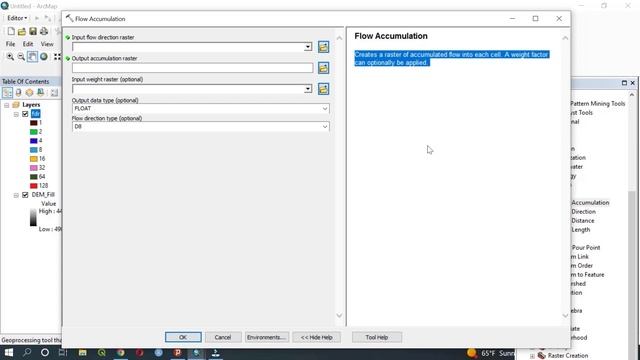The width and height of the screenshot is (640, 360).
Task: Switch TOC to List By Visibility
Action: click(x=29, y=93)
